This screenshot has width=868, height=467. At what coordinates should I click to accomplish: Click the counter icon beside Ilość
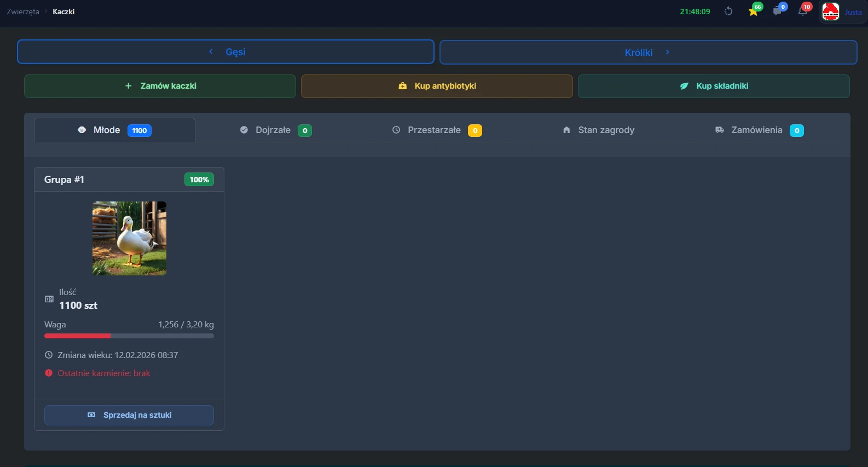click(49, 299)
